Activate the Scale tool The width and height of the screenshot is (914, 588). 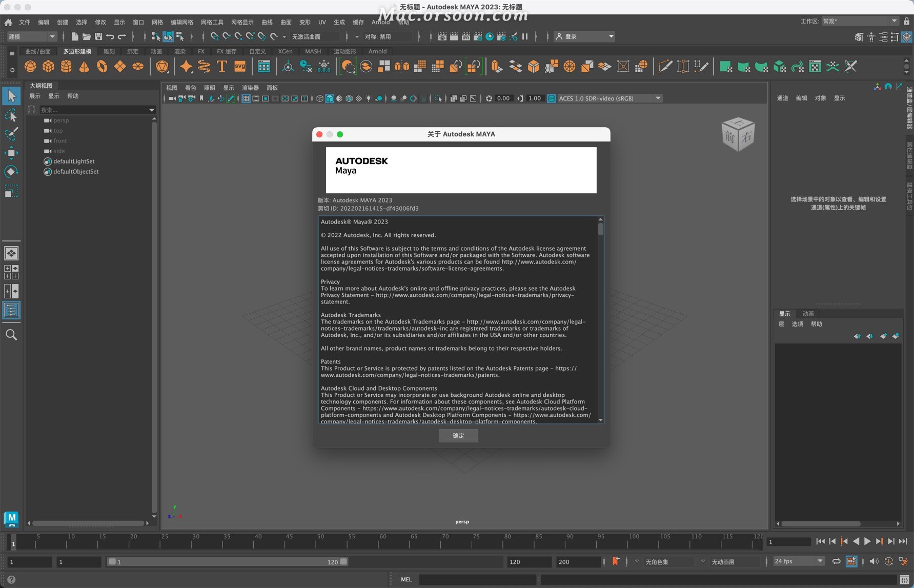[x=11, y=191]
